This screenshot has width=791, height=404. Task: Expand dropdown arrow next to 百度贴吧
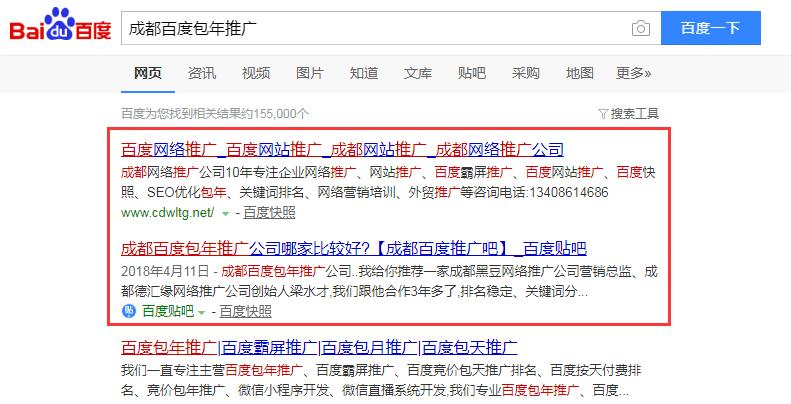[x=201, y=313]
